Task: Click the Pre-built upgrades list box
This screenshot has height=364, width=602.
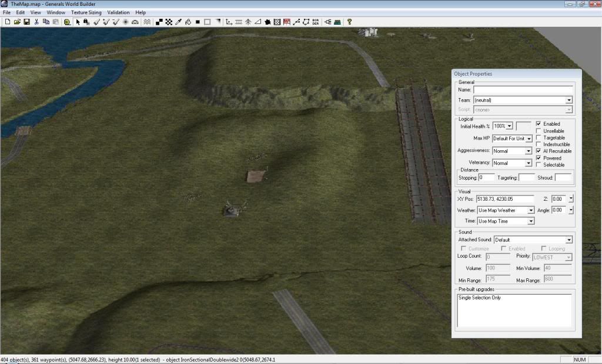Action: click(514, 310)
